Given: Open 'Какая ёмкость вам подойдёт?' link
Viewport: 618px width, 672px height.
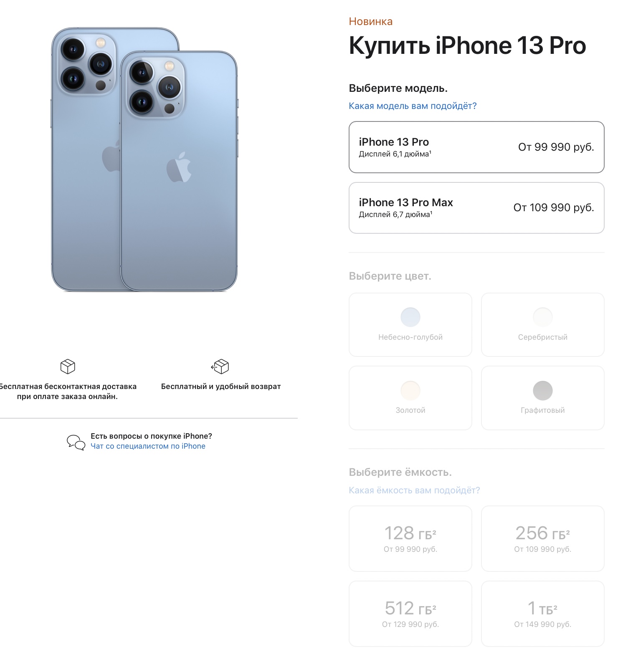Looking at the screenshot, I should click(x=414, y=490).
